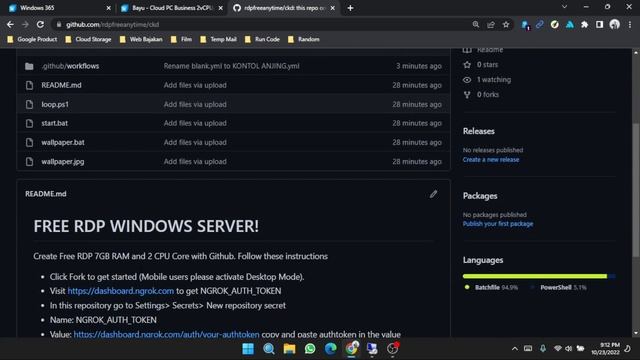Open the Random bookmark folder
This screenshot has width=640, height=360.
(x=304, y=39)
